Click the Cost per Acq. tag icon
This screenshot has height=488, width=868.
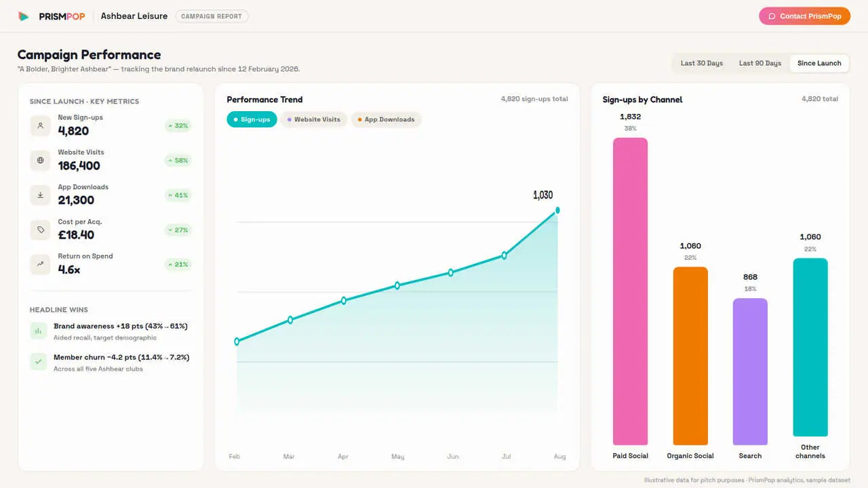point(41,230)
